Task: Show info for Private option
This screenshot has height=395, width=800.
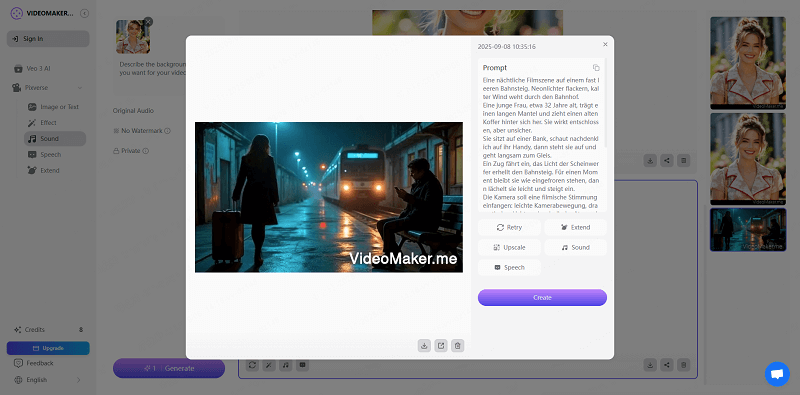Action: point(146,151)
